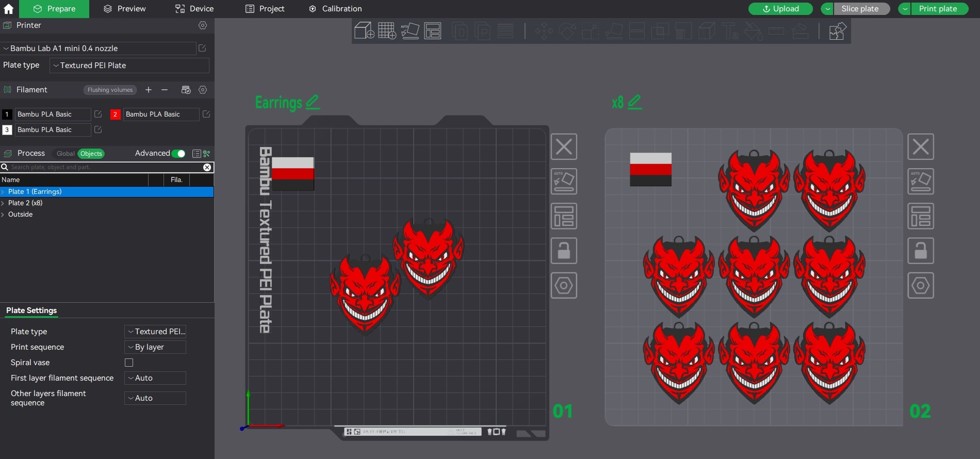This screenshot has height=459, width=980.
Task: Switch to the Prepare tab
Action: point(54,9)
